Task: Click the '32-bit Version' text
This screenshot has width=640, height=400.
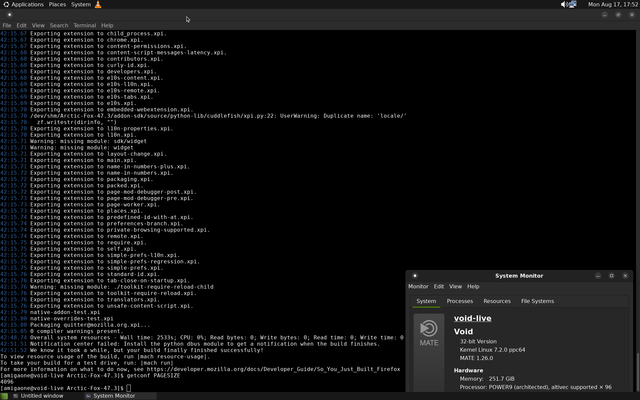Action: (478, 341)
